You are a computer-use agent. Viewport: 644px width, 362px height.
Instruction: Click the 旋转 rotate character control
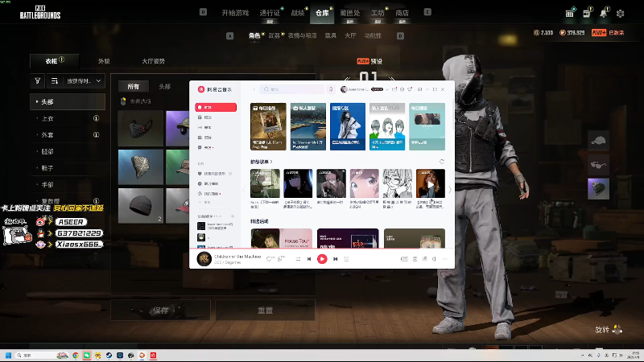(609, 330)
